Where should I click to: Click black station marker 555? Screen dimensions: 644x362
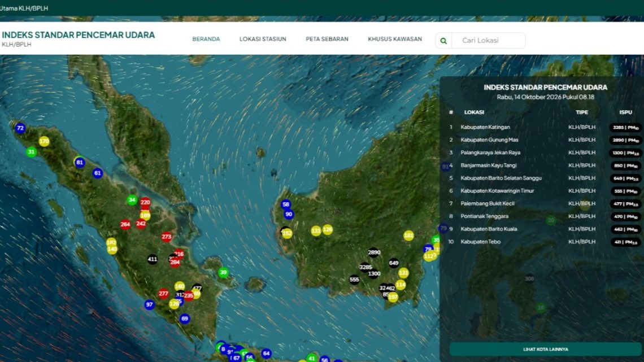pyautogui.click(x=354, y=280)
